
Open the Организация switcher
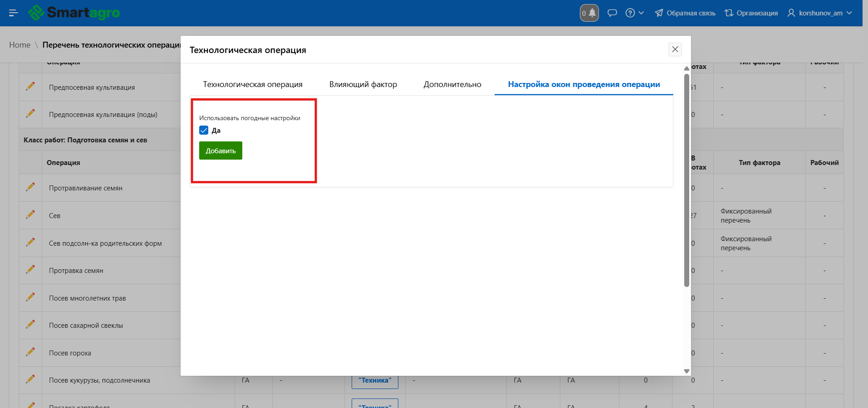click(x=751, y=13)
